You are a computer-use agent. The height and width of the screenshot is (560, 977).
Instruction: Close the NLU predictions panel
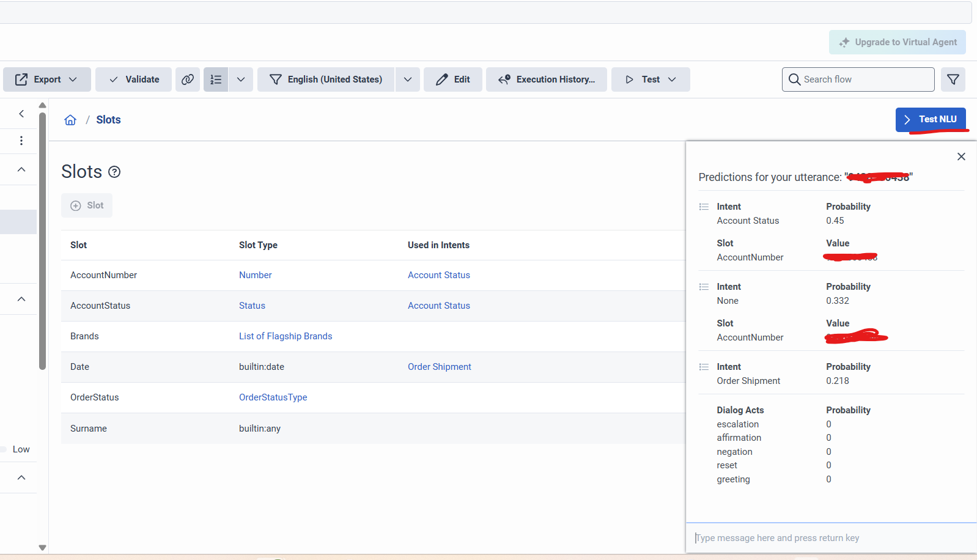click(961, 157)
